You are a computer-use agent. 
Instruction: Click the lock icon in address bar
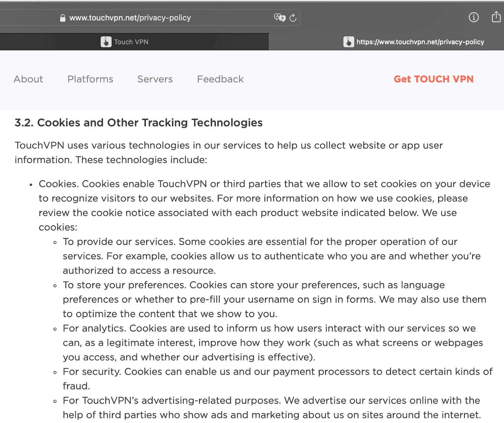click(x=63, y=18)
